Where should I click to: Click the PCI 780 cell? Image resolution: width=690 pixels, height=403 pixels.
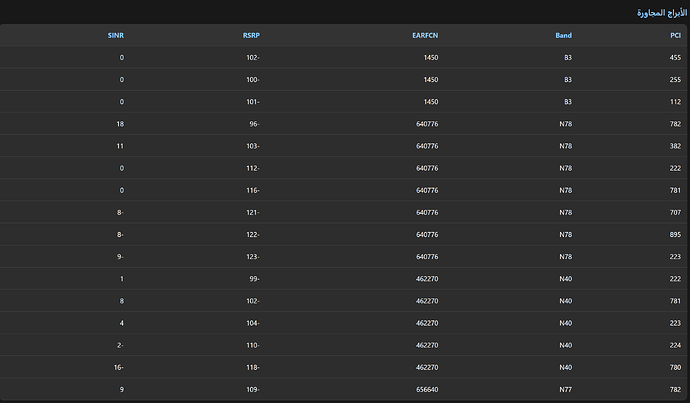tap(675, 367)
